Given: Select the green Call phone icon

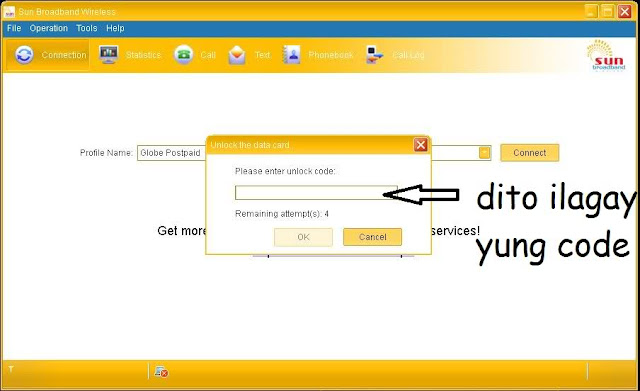Looking at the screenshot, I should pos(183,55).
